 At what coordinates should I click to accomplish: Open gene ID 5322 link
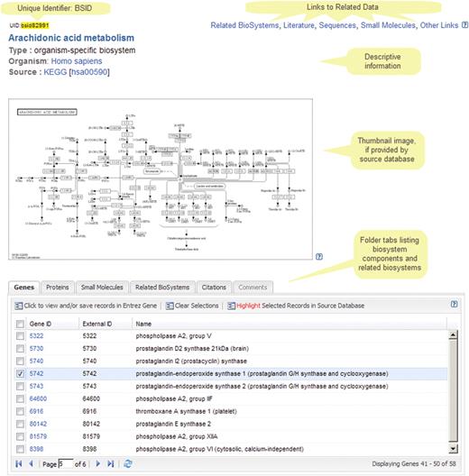pyautogui.click(x=36, y=335)
